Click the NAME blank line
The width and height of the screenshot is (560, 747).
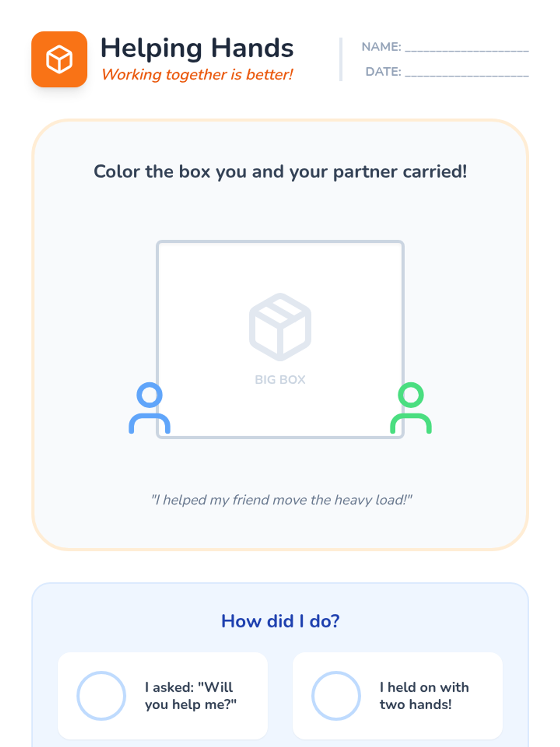pyautogui.click(x=467, y=48)
